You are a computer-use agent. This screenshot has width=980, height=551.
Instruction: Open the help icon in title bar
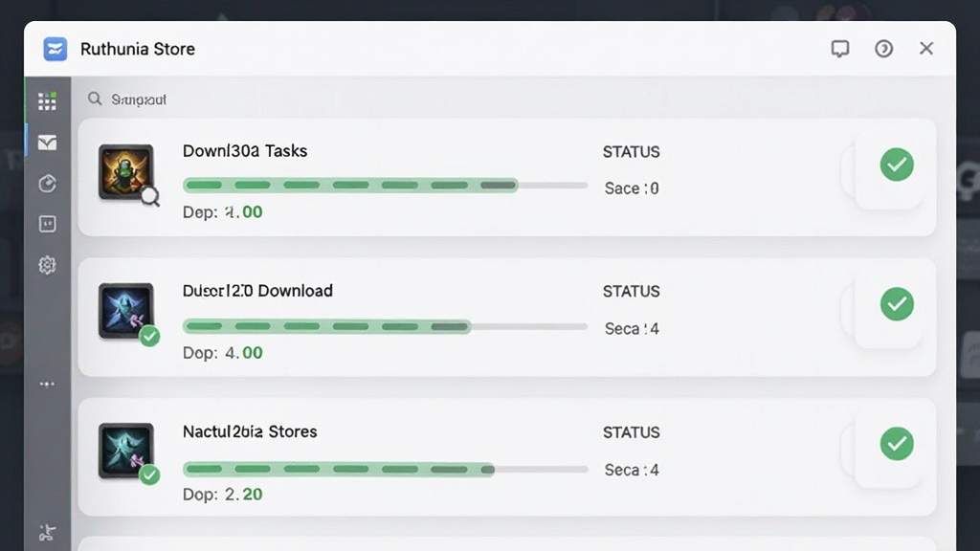click(x=883, y=49)
